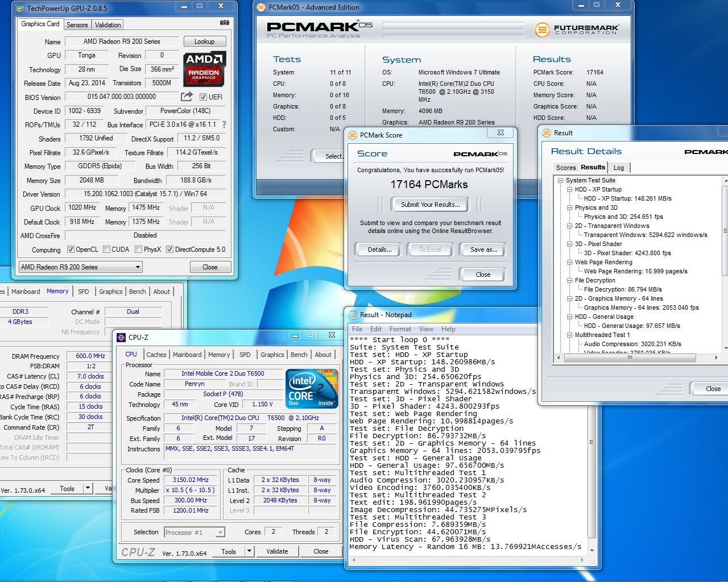Toggle the UEFI checkbox
This screenshot has width=728, height=582.
tap(203, 97)
